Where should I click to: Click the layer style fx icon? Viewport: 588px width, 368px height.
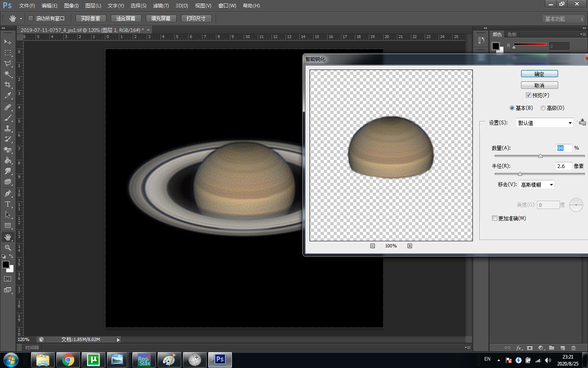(x=519, y=348)
